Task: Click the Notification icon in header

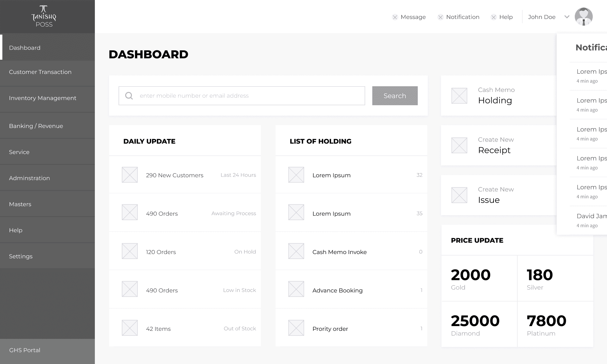Action: tap(440, 17)
